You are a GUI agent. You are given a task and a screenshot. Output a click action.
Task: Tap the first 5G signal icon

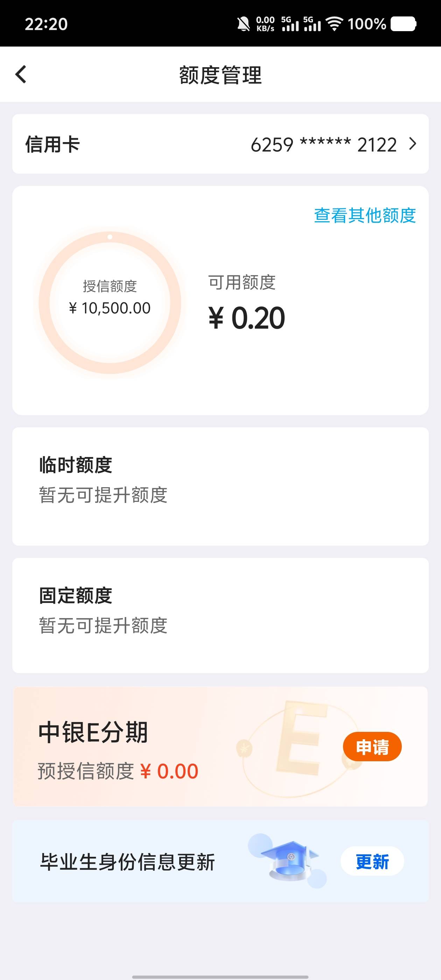[290, 24]
